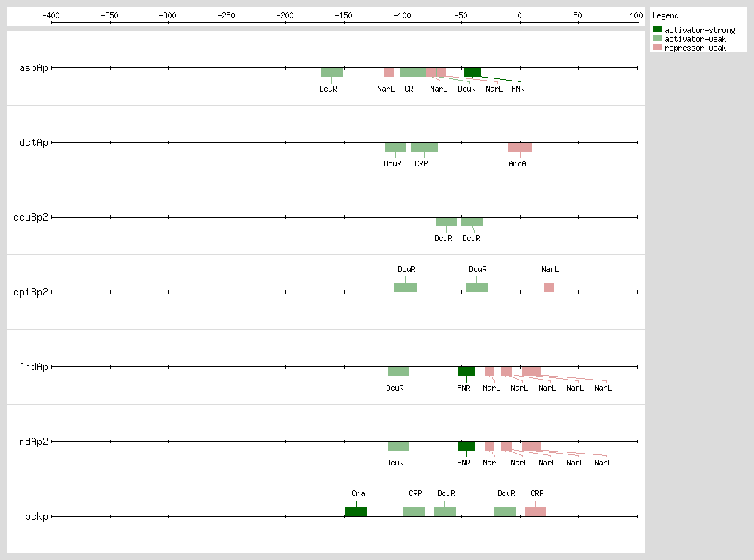The image size is (754, 560).
Task: Click the rightmost DcuR box on pckp
Action: (x=505, y=512)
